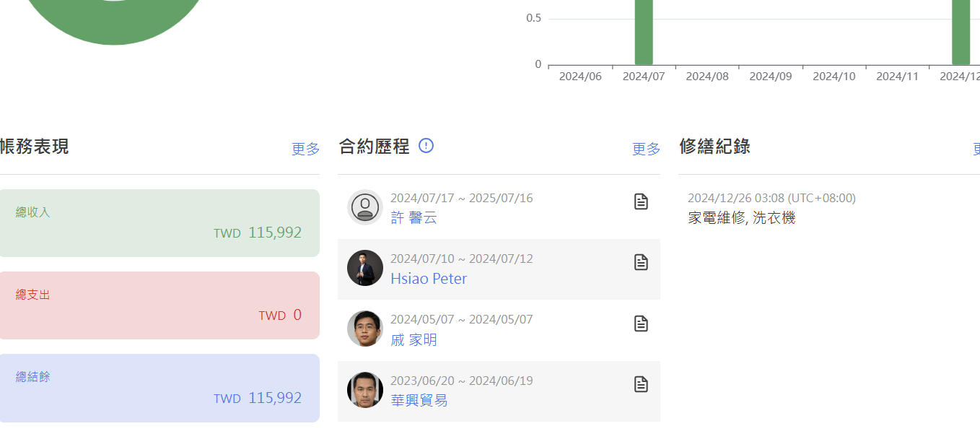This screenshot has width=980, height=434.
Task: Open the 家電維修, 洗衣機 repair record
Action: (x=741, y=217)
